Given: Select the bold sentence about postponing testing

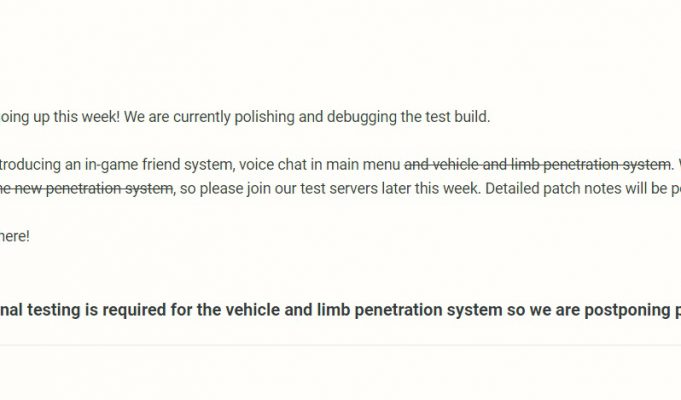Looking at the screenshot, I should pos(340,310).
